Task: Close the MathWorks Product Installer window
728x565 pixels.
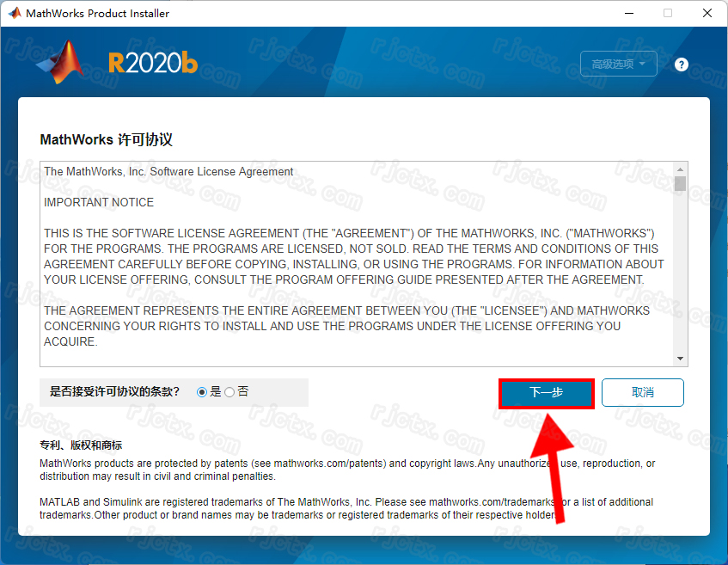Action: pos(707,13)
